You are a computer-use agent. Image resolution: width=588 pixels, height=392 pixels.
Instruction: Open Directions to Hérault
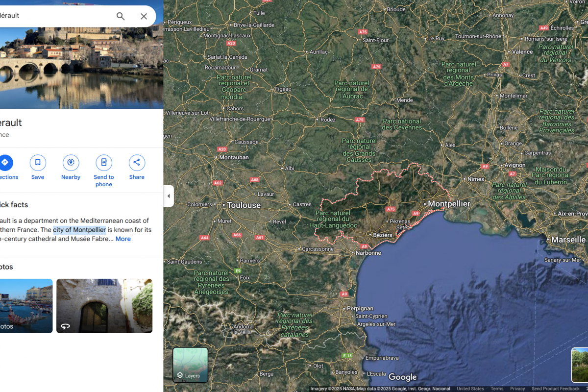5,163
